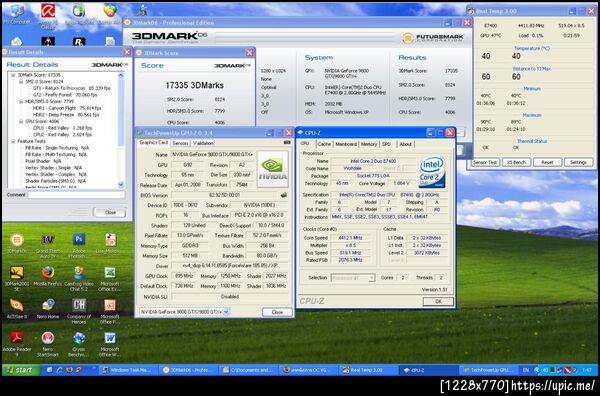Switch to the Mainboard tab in CPU-Z
Image resolution: width=600 pixels, height=396 pixels.
[346, 144]
